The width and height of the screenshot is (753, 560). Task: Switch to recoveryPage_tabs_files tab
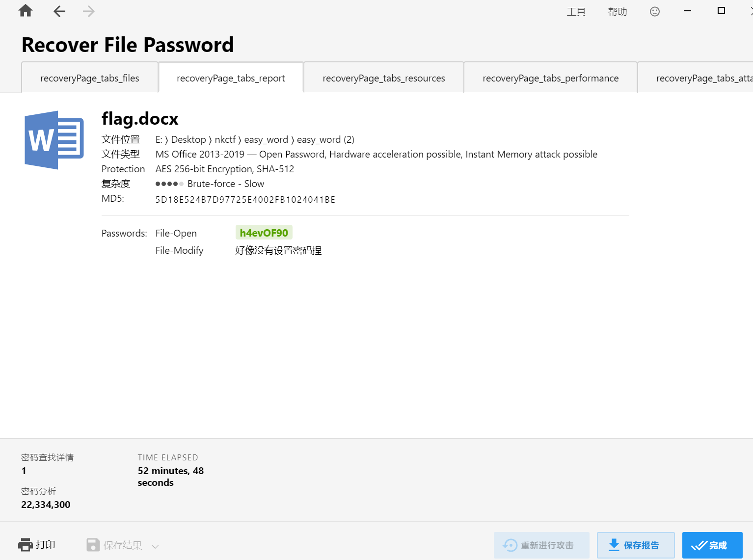[x=90, y=78]
